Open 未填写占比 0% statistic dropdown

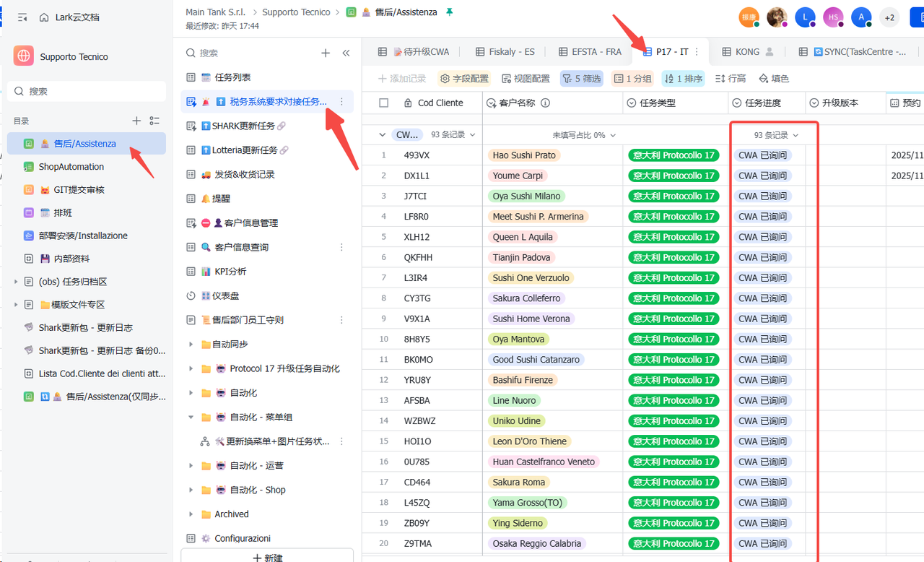(x=584, y=135)
